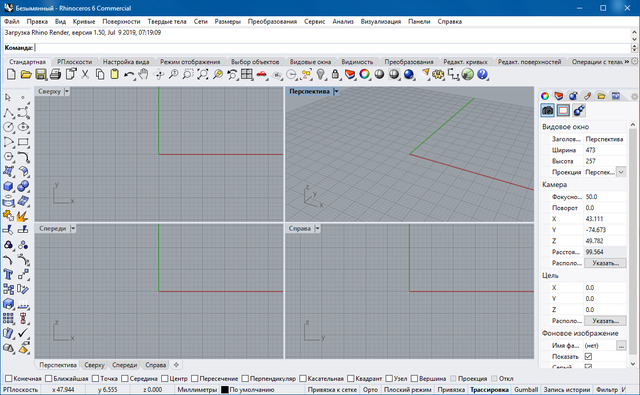Expand the Проекция dropdown in properties
This screenshot has height=395, width=640.
pyautogui.click(x=620, y=172)
